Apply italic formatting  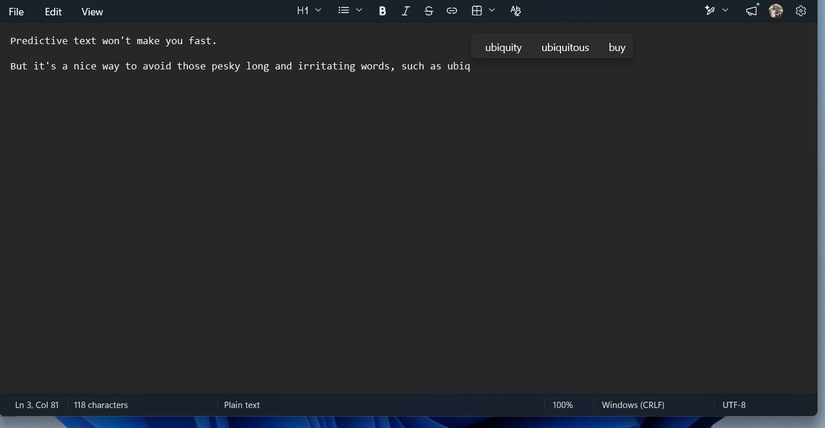[x=405, y=11]
